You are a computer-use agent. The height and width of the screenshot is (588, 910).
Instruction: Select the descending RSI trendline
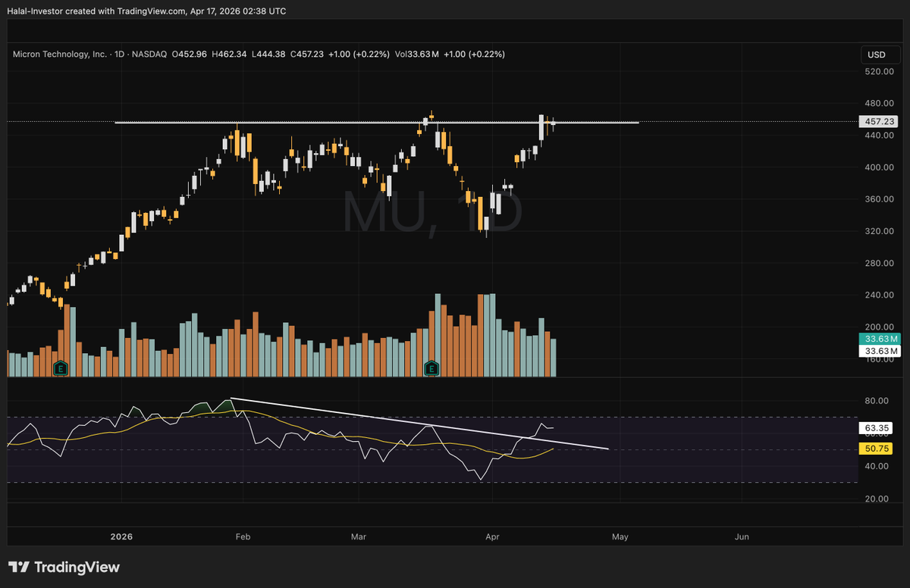tap(419, 424)
